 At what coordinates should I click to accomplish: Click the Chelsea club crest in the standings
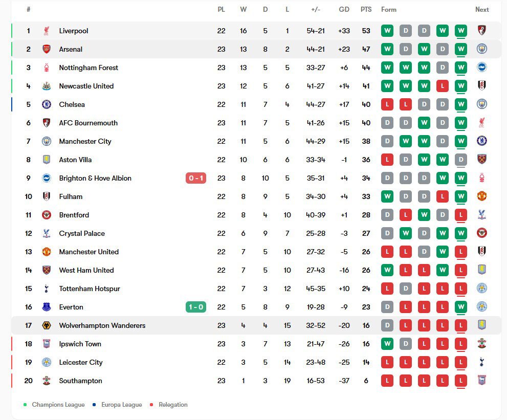click(47, 104)
